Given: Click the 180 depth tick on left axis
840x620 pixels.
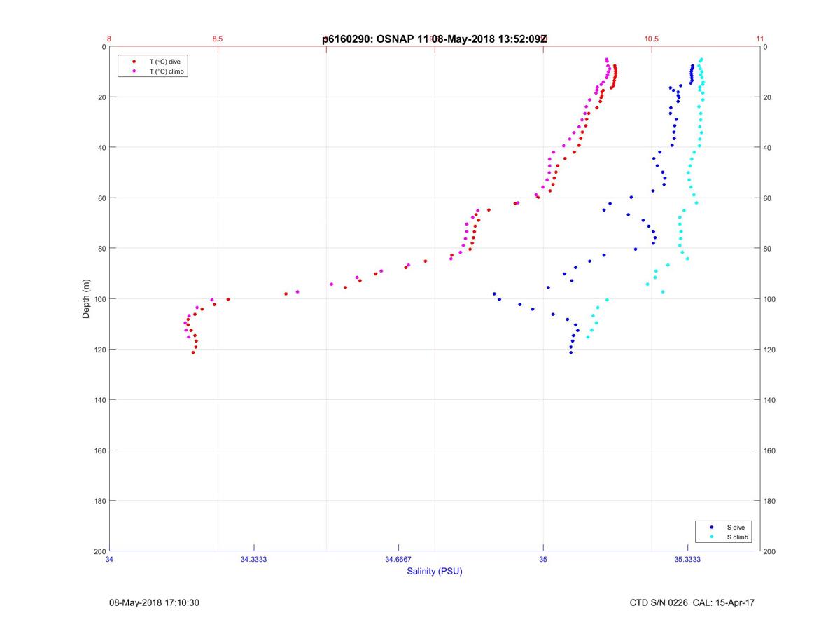Looking at the screenshot, I should point(100,501).
